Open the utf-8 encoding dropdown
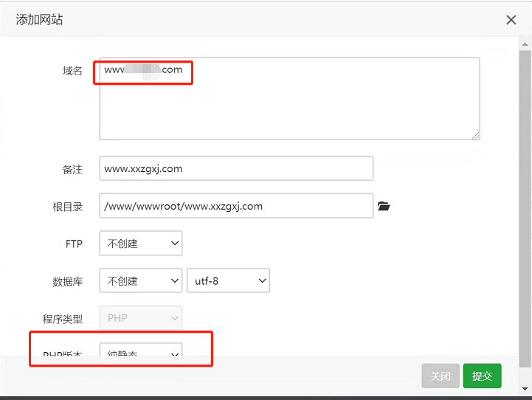The width and height of the screenshot is (532, 400). pyautogui.click(x=229, y=280)
